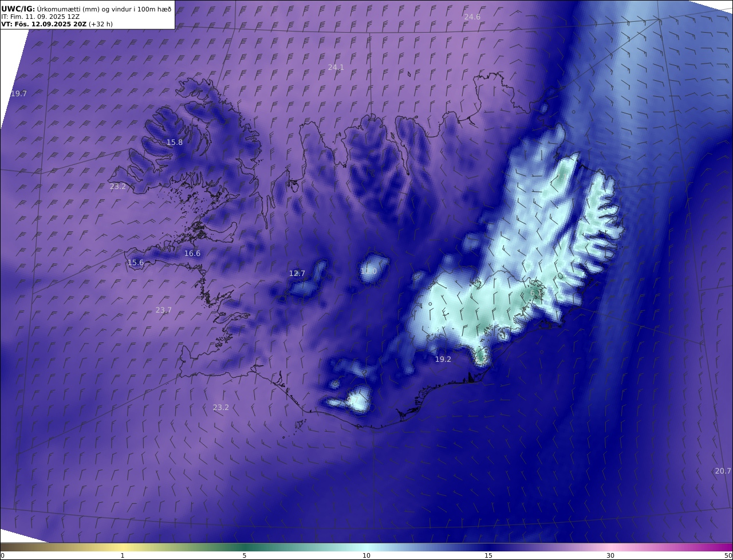Click the colorbar tick label 1
733x560 pixels.
point(123,555)
